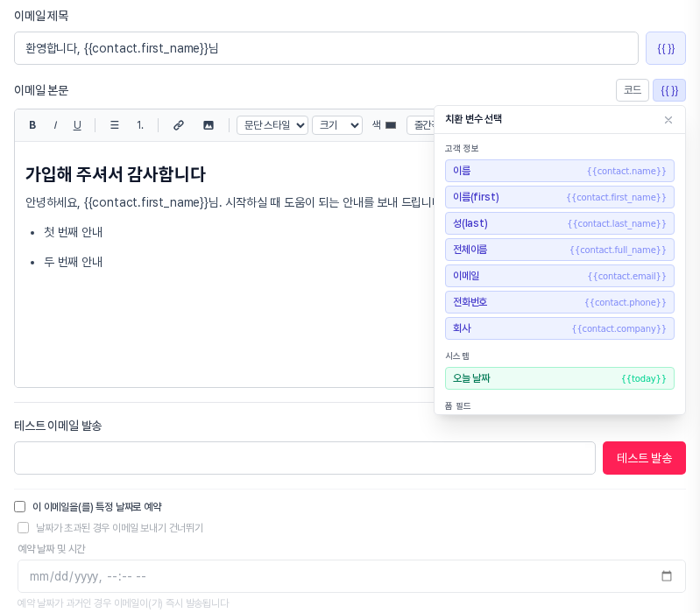Viewport: 700px width, 613px height.
Task: Insert a hyperlink using the link icon
Action: (x=179, y=125)
